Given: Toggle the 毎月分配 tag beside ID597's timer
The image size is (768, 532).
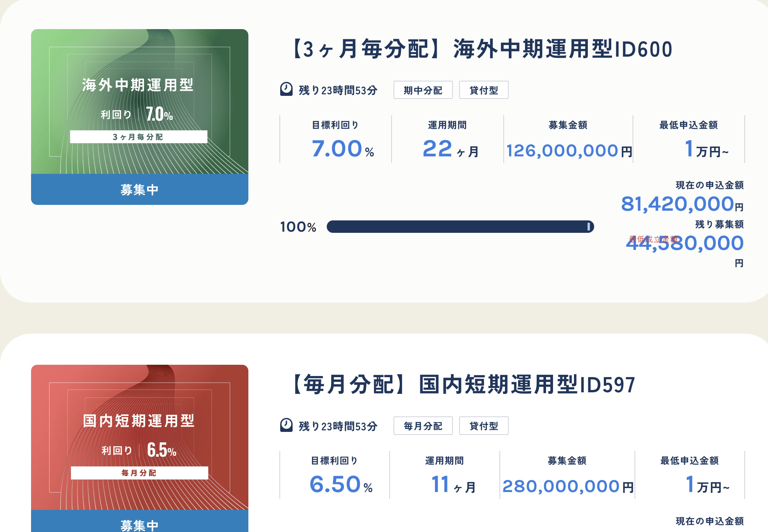Looking at the screenshot, I should pyautogui.click(x=423, y=425).
